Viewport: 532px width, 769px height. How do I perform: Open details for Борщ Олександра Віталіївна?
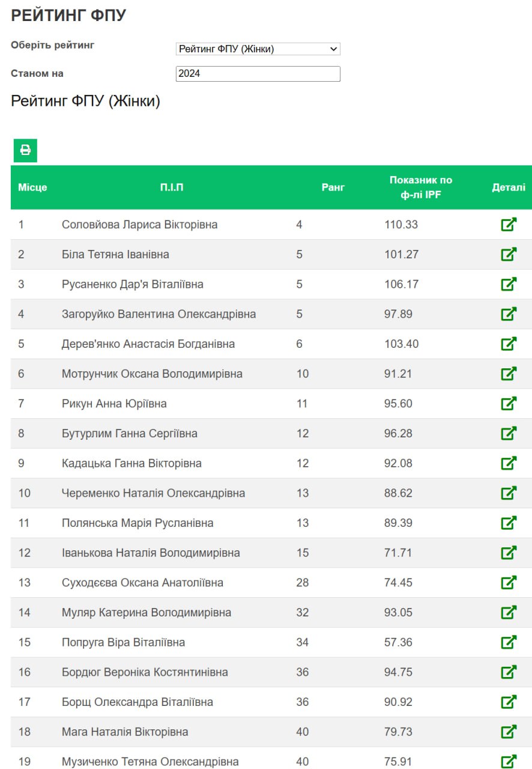509,702
